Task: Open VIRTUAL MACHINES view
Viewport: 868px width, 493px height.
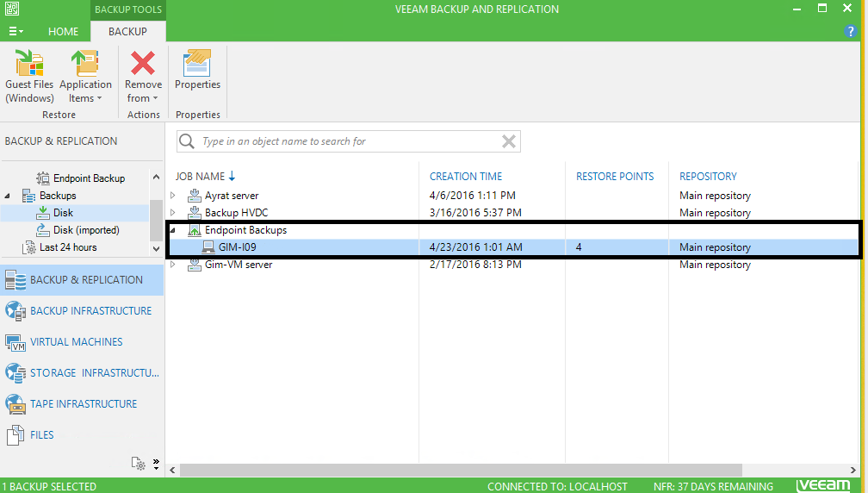Action: tap(81, 342)
